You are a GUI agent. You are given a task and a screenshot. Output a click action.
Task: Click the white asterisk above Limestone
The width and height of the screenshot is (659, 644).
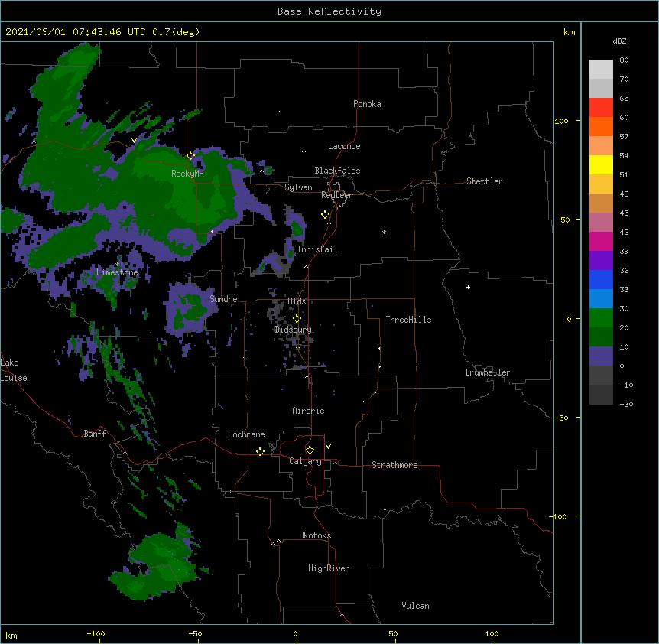click(x=118, y=265)
